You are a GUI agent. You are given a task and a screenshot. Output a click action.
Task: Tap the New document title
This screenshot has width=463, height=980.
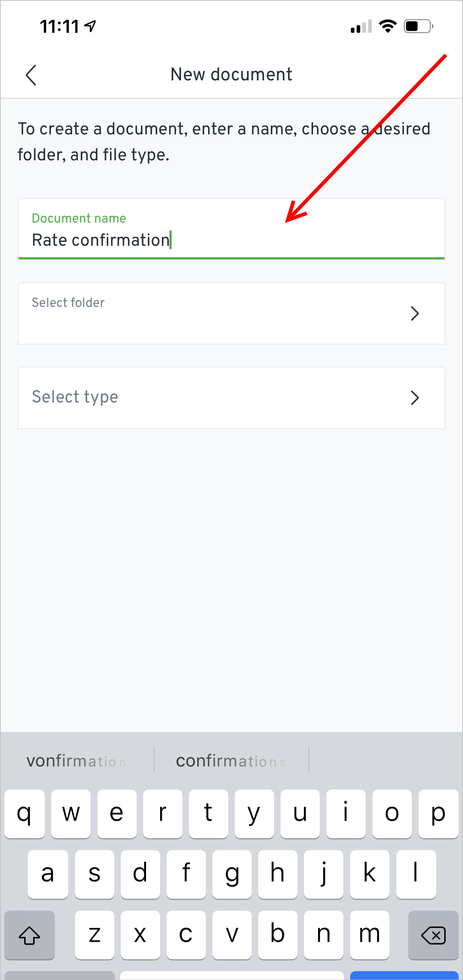[x=231, y=74]
